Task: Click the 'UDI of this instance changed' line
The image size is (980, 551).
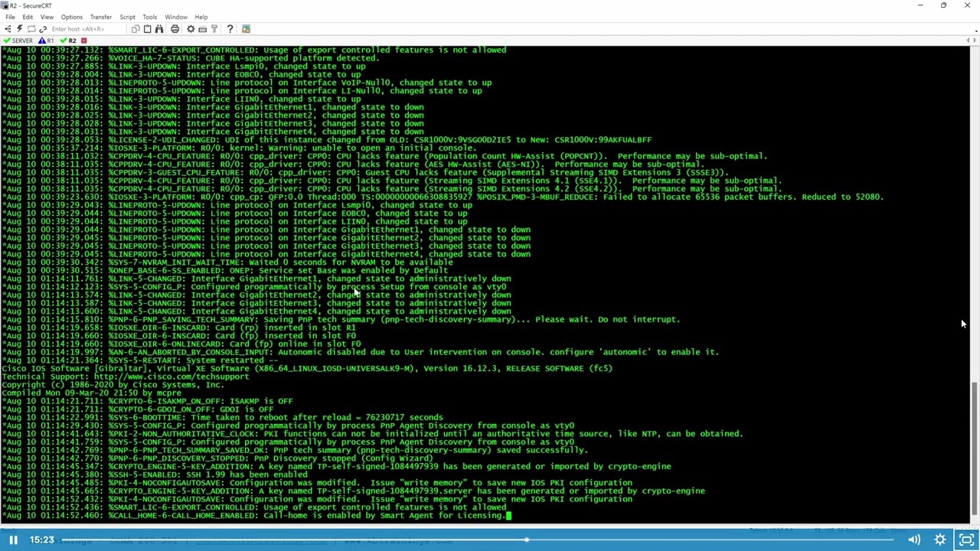Action: coord(327,140)
